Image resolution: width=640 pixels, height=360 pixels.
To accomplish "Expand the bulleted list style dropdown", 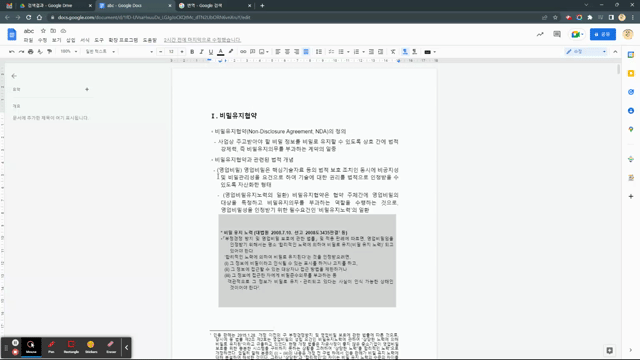I will [348, 52].
